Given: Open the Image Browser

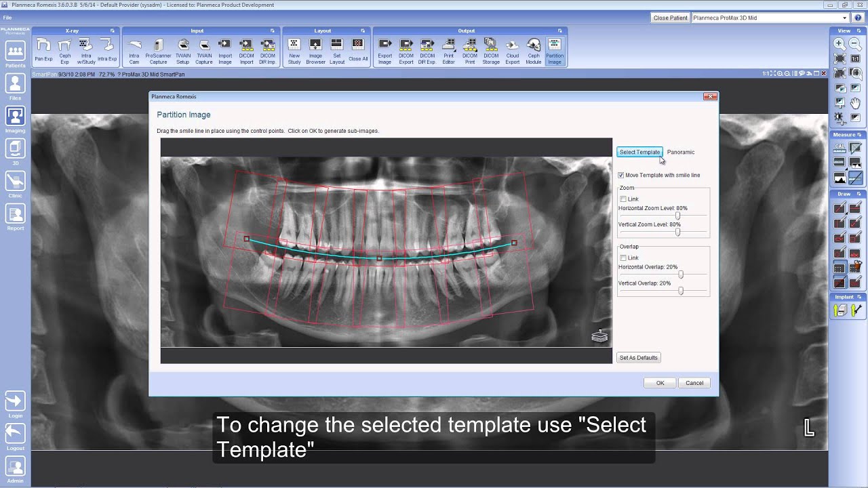Looking at the screenshot, I should click(x=315, y=51).
